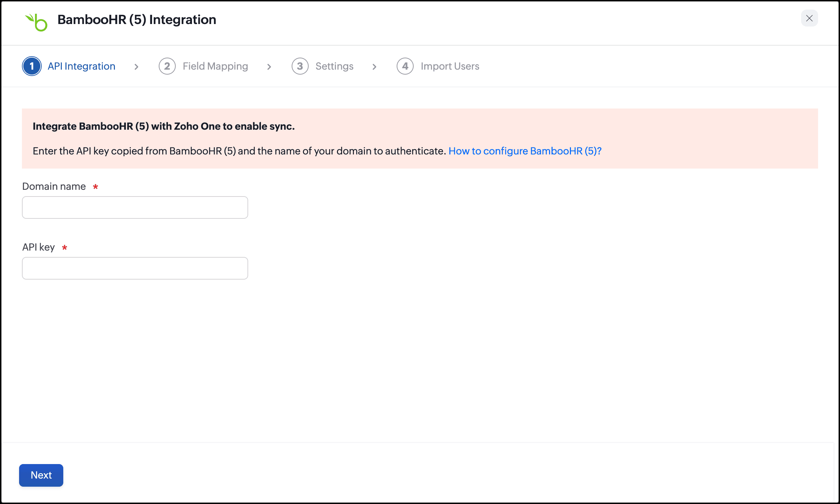Screen dimensions: 840x504
Task: Select the API Integration step label
Action: [x=81, y=66]
